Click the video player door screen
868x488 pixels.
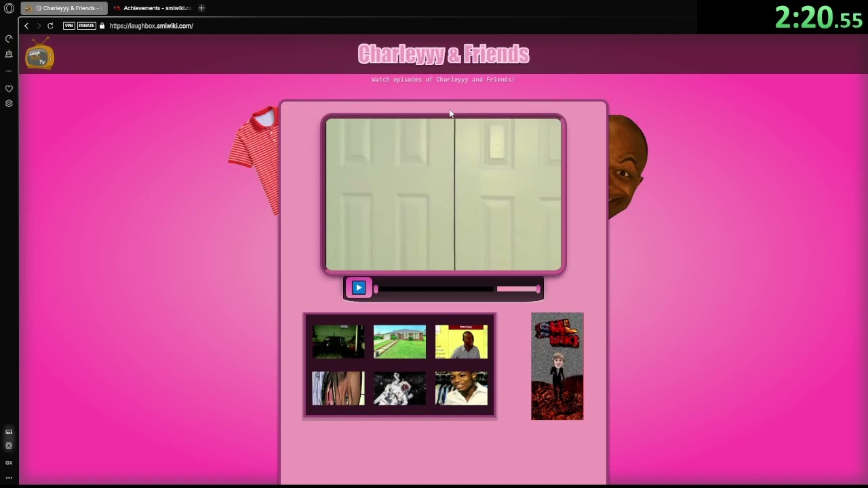pyautogui.click(x=443, y=195)
